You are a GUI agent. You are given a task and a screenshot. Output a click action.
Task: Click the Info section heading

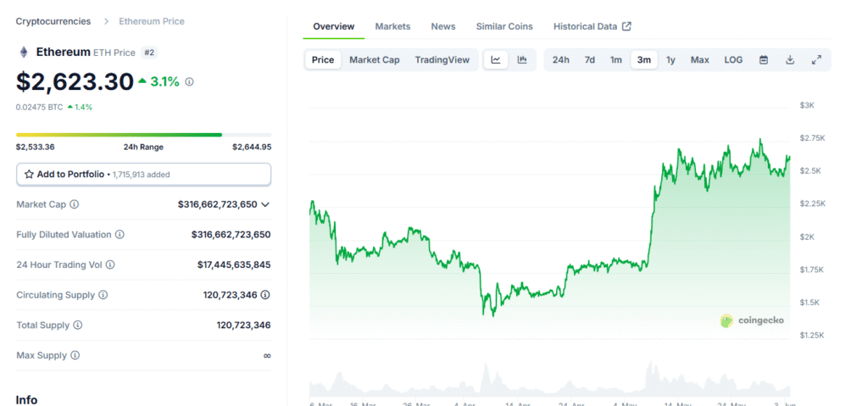26,400
